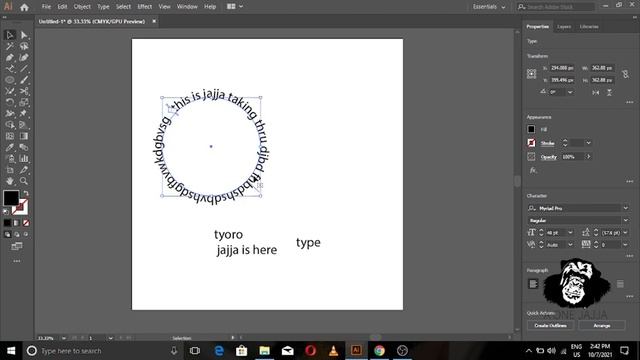Select the Scale tool

(24, 102)
